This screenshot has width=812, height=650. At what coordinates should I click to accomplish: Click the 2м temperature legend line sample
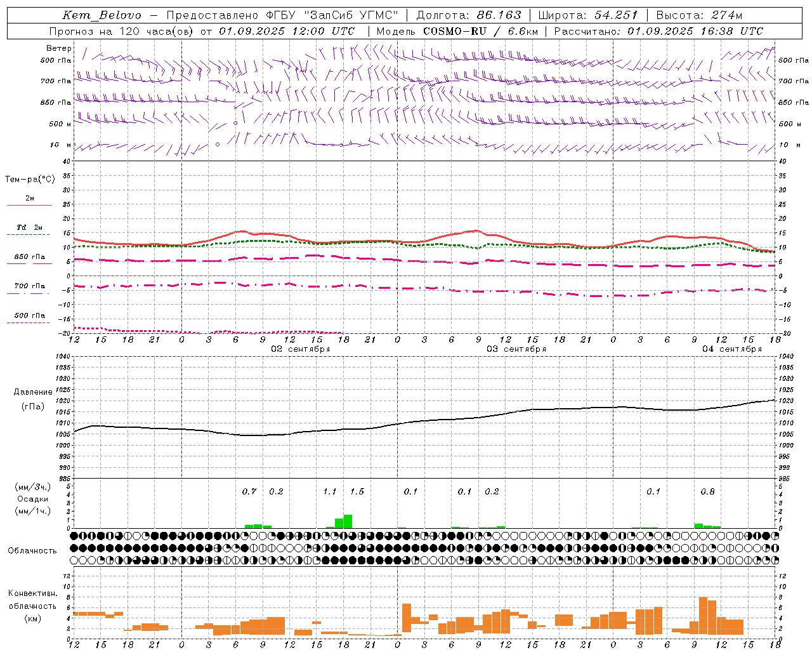tap(29, 205)
